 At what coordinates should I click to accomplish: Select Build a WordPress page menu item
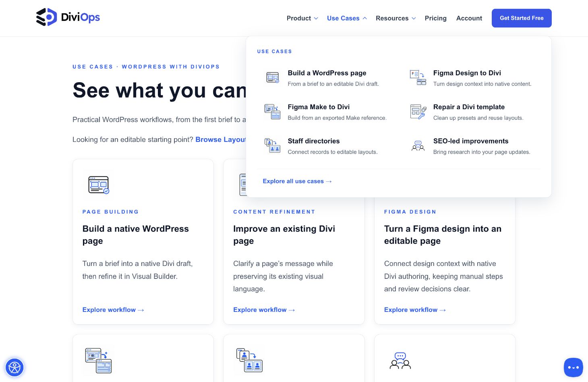click(327, 78)
